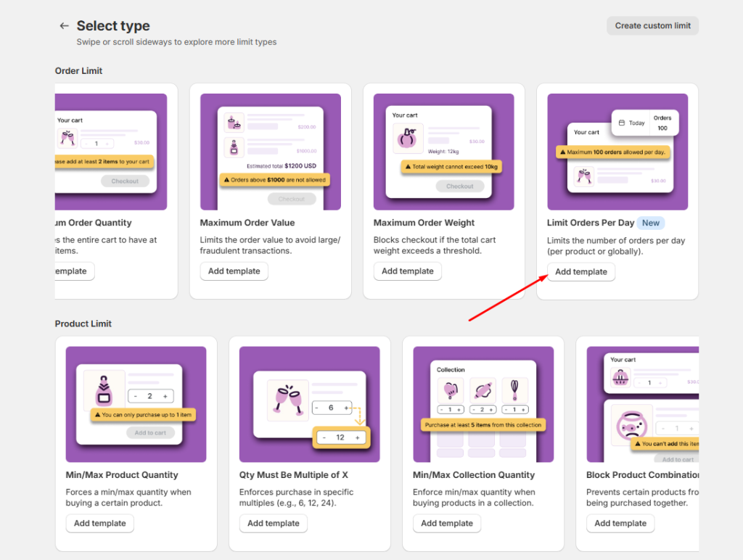743x560 pixels.
Task: Click the Maximum Order Value preview image
Action: [271, 152]
